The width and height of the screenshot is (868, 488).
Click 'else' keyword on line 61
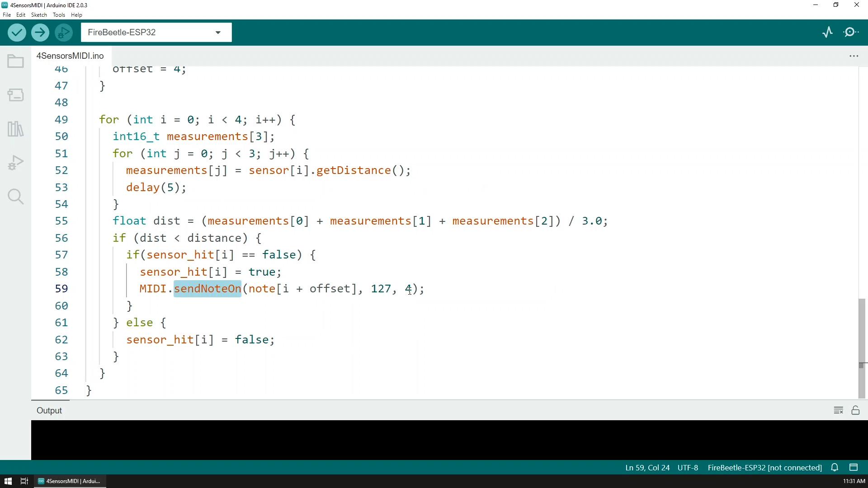(x=140, y=323)
